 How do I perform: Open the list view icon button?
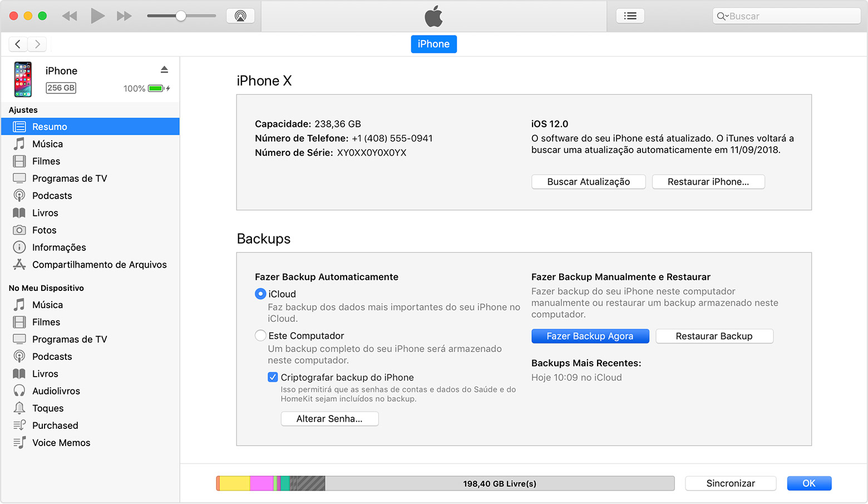(630, 16)
